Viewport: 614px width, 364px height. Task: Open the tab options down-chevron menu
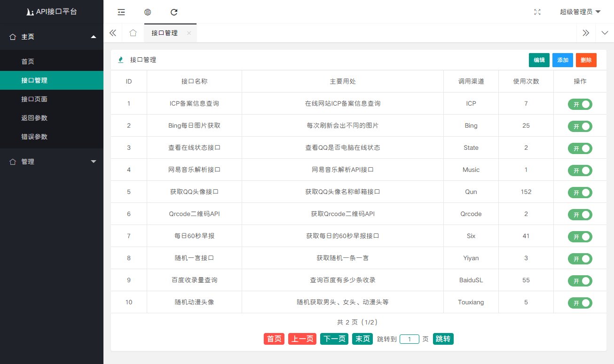tap(605, 33)
